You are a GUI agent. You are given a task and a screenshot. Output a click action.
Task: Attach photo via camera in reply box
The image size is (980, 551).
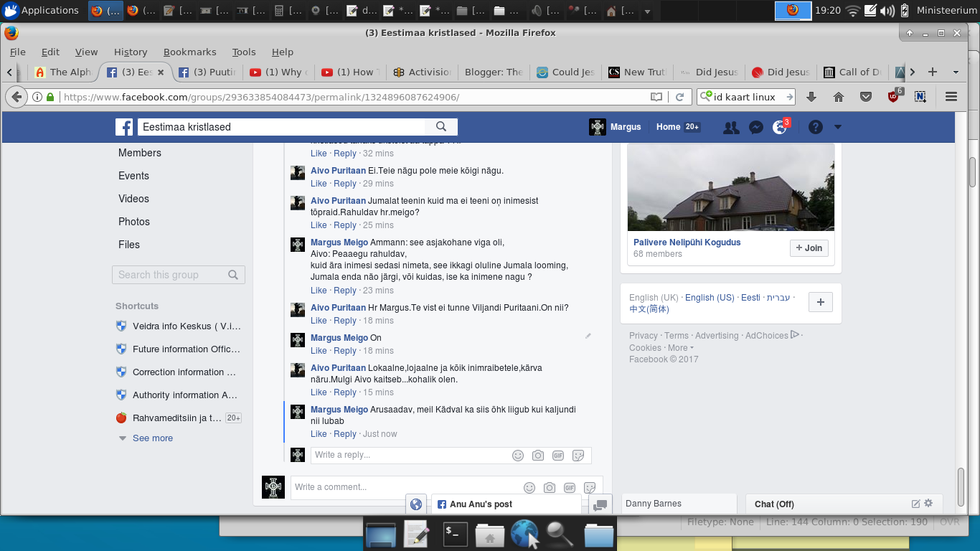click(x=538, y=456)
